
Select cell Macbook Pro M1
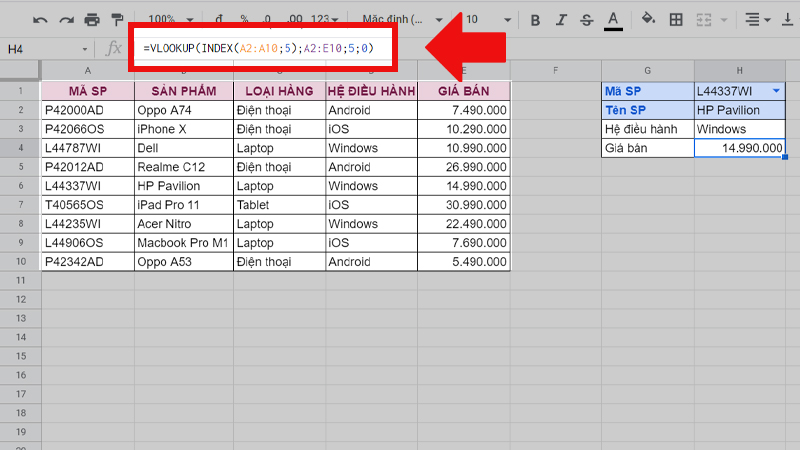[184, 242]
